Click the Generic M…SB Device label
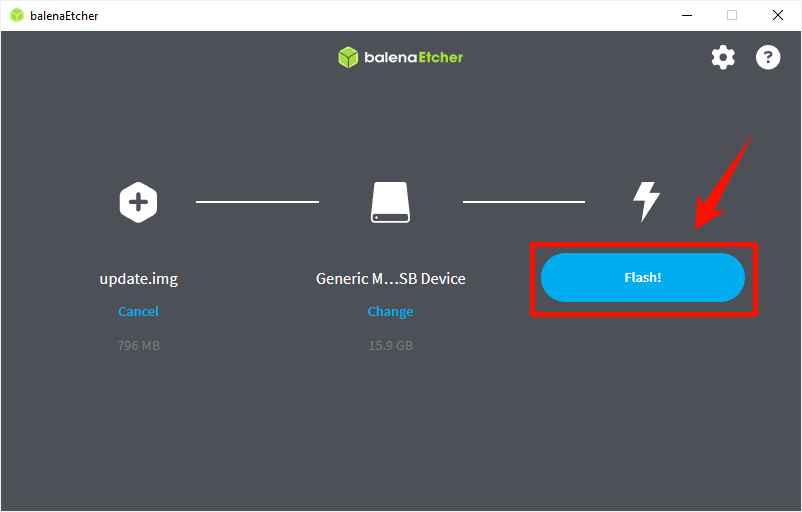 [390, 279]
